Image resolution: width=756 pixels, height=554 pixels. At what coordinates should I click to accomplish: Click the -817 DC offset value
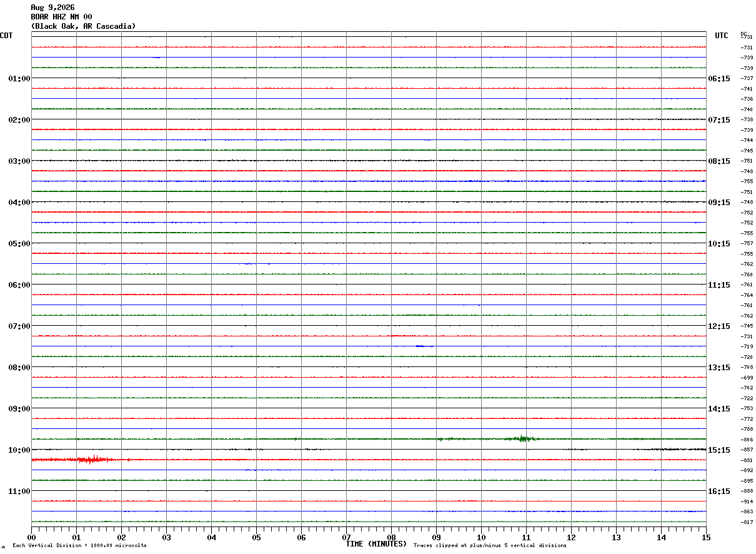[747, 522]
